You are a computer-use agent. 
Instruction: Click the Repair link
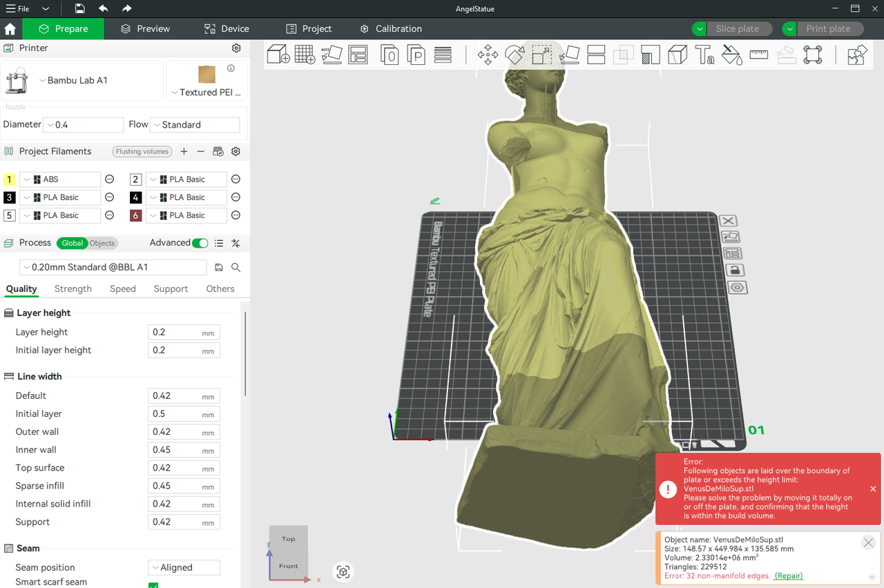[789, 576]
